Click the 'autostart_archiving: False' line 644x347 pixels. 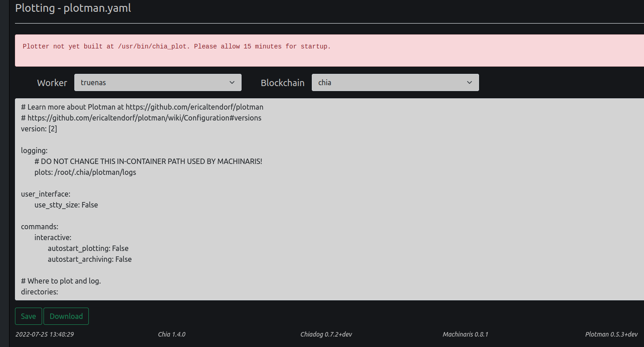pos(90,259)
